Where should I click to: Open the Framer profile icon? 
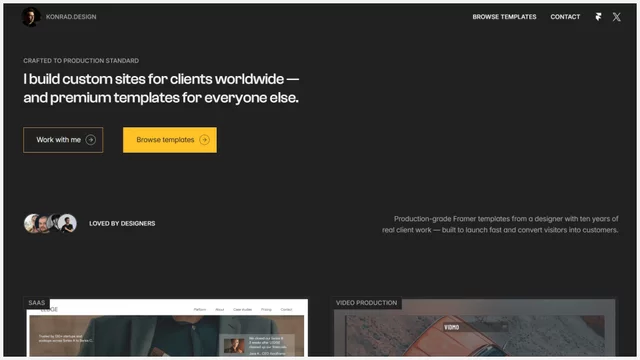coord(598,17)
